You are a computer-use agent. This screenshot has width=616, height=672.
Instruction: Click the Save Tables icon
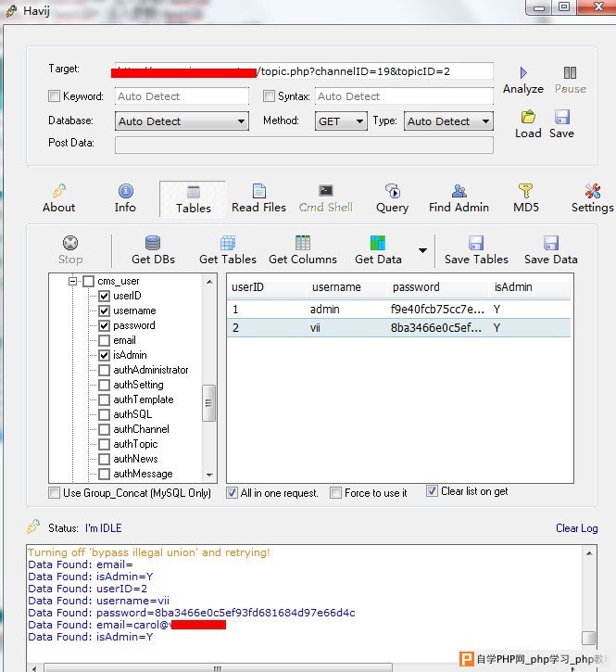tap(476, 243)
